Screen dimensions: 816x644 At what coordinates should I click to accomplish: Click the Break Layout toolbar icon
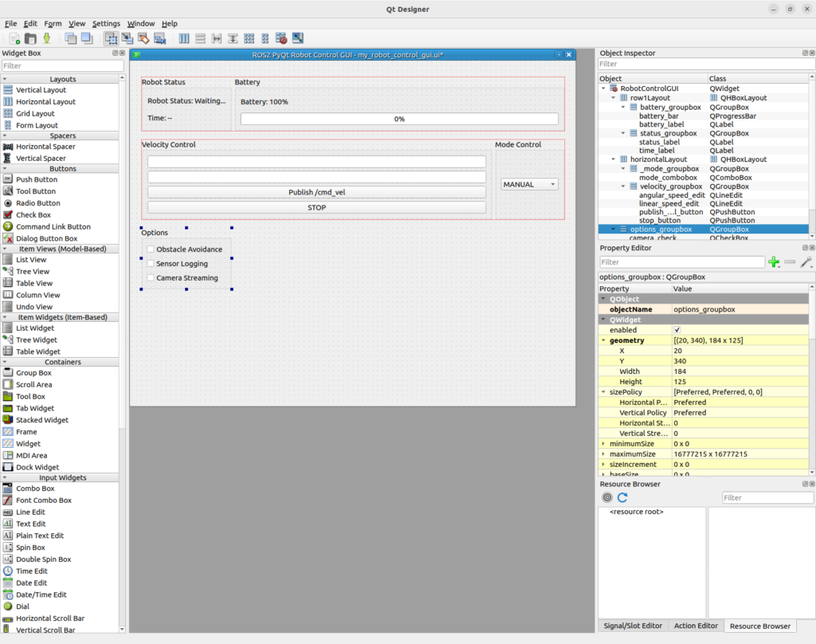(x=281, y=38)
